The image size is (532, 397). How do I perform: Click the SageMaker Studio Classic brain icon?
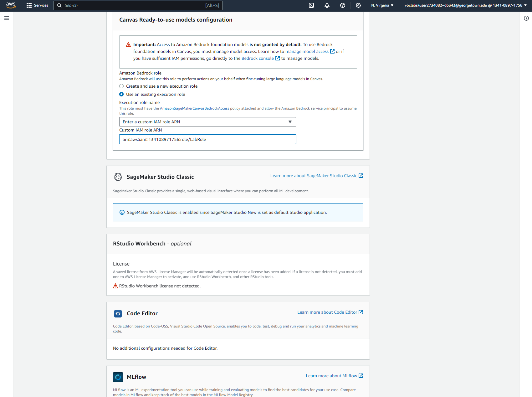[x=118, y=177]
